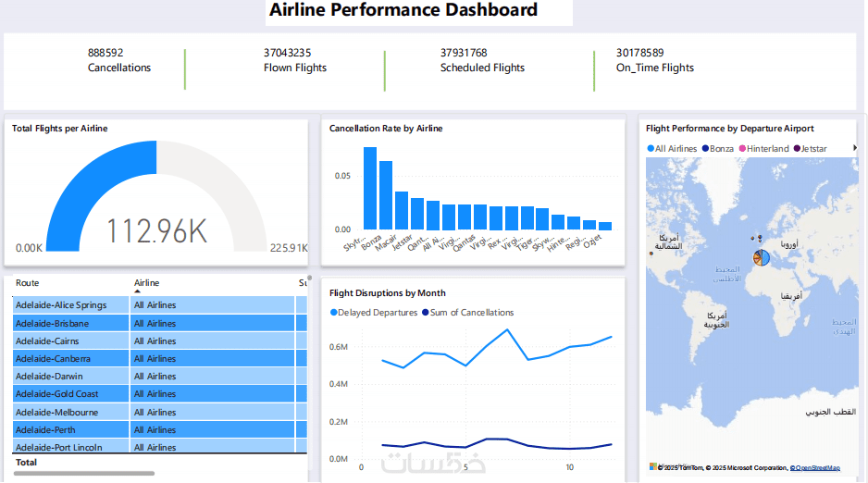Select All Airlines in the map legend

click(672, 149)
